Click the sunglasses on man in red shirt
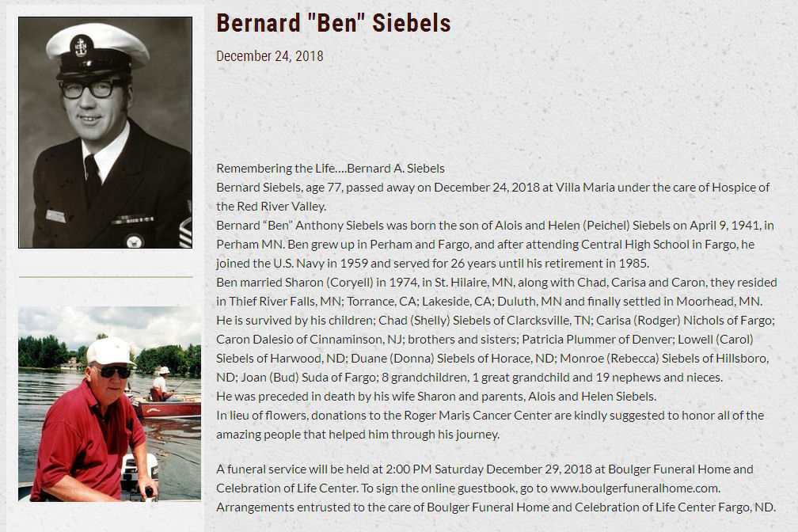The height and width of the screenshot is (532, 798). [x=115, y=372]
